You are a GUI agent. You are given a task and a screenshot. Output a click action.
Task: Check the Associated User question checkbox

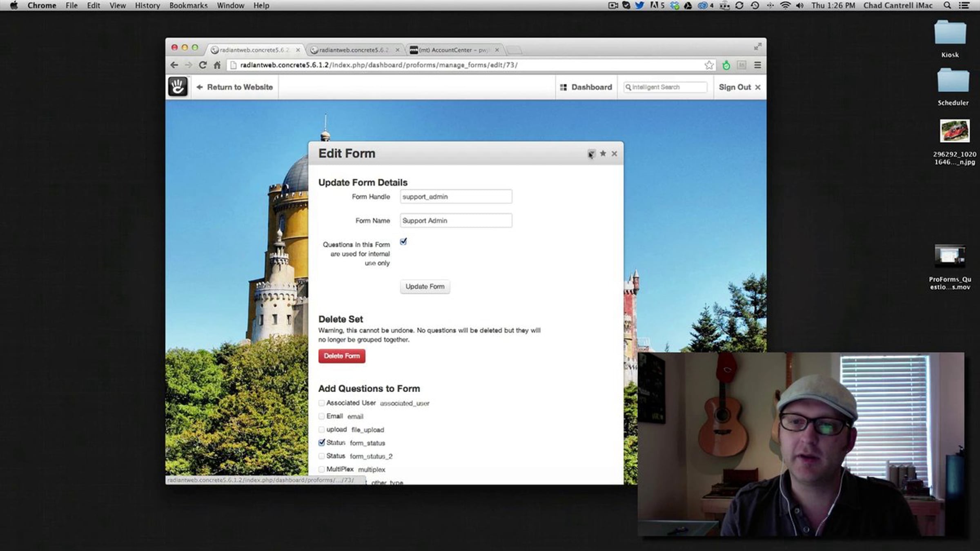point(321,403)
